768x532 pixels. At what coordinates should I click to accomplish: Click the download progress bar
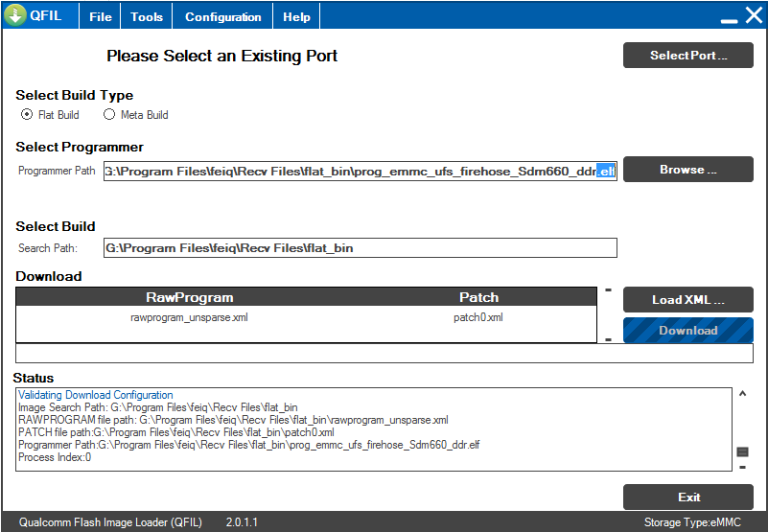(384, 353)
